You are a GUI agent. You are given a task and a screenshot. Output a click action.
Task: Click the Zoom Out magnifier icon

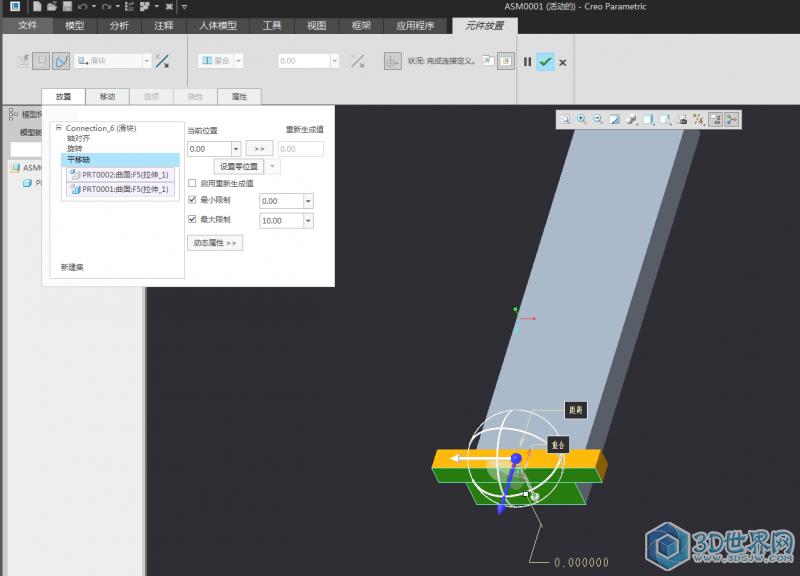(x=598, y=119)
